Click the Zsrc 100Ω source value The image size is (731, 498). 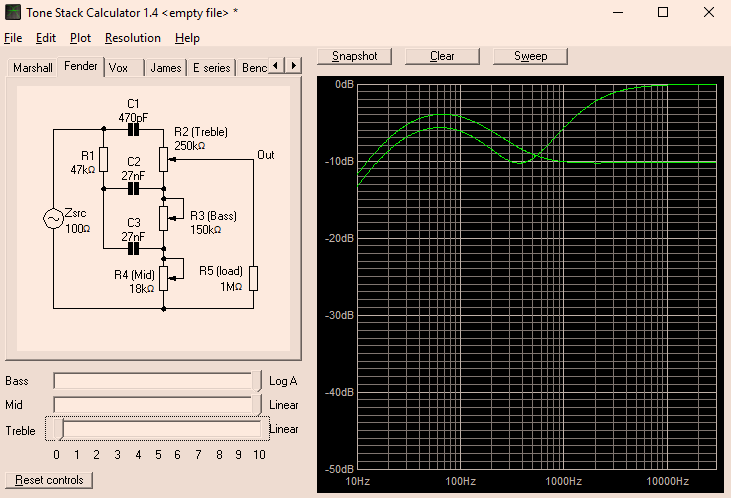77,229
